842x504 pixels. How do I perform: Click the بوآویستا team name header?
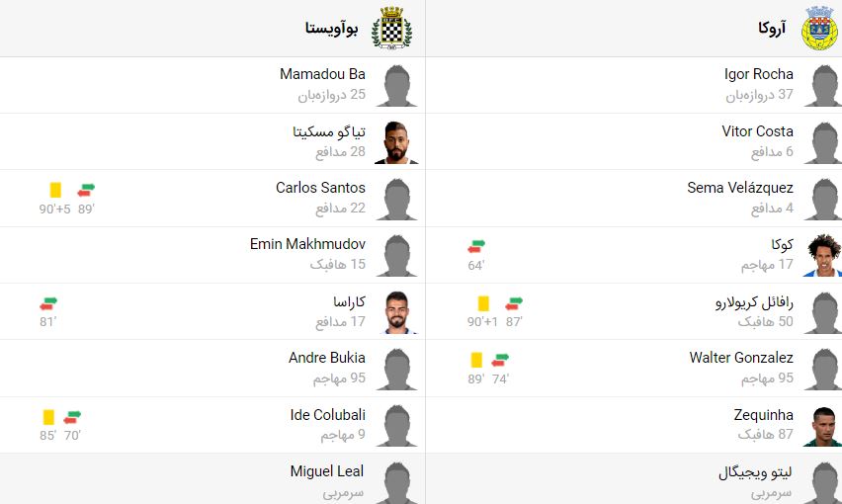pyautogui.click(x=332, y=29)
